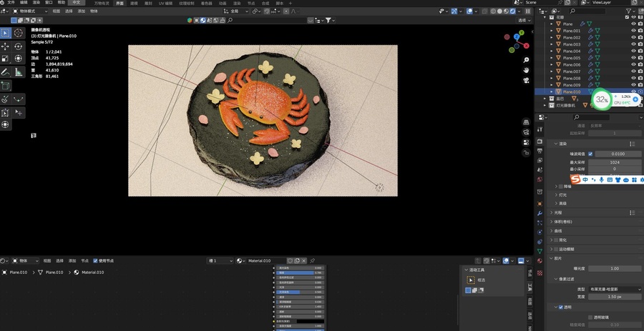
Task: Hide Plane.006 with its eye icon
Action: [x=633, y=64]
